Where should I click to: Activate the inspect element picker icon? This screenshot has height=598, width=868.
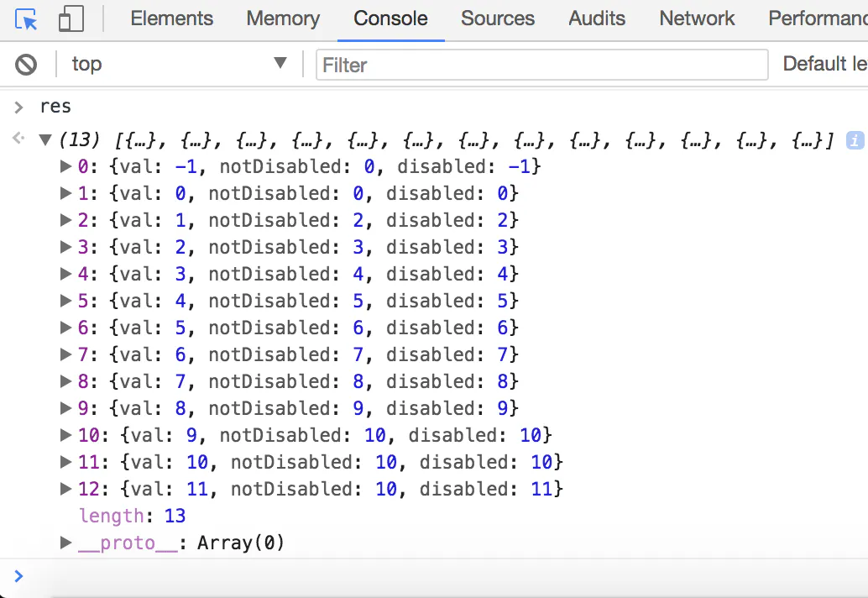26,19
